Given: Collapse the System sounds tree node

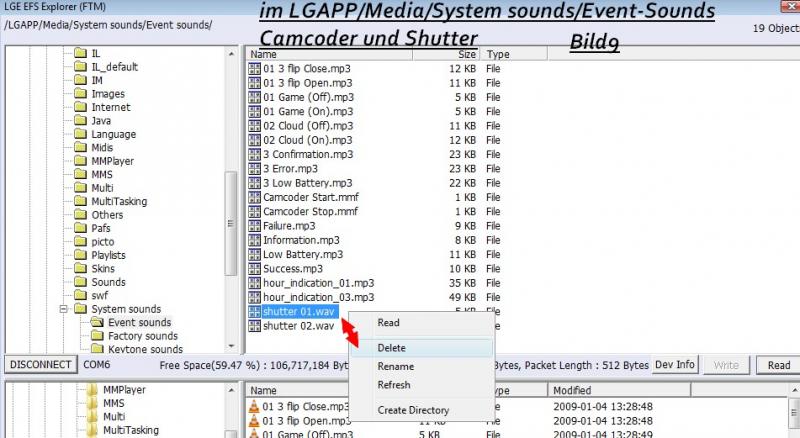Looking at the screenshot, I should pos(64,309).
